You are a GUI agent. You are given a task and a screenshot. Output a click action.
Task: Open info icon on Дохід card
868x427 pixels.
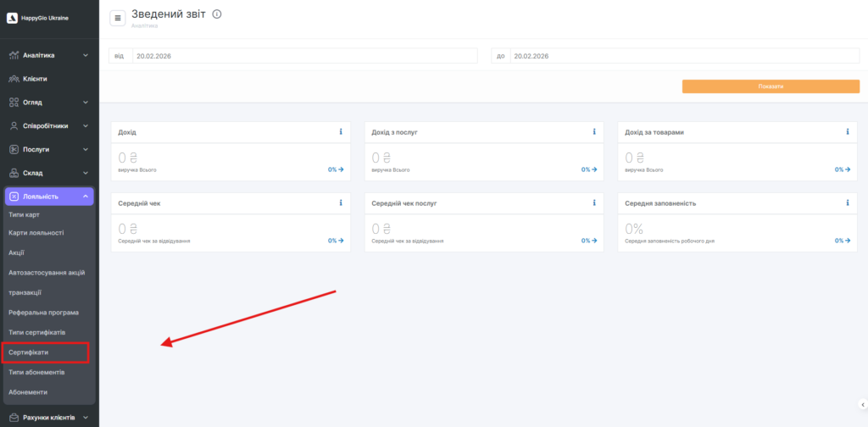(x=341, y=132)
